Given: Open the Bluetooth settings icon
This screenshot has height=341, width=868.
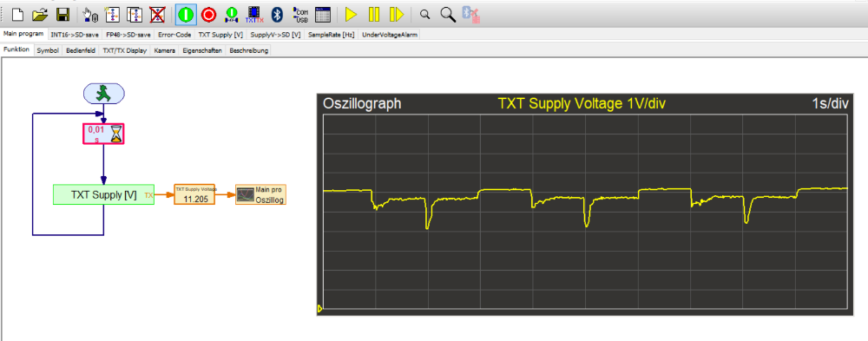Looking at the screenshot, I should pyautogui.click(x=279, y=15).
